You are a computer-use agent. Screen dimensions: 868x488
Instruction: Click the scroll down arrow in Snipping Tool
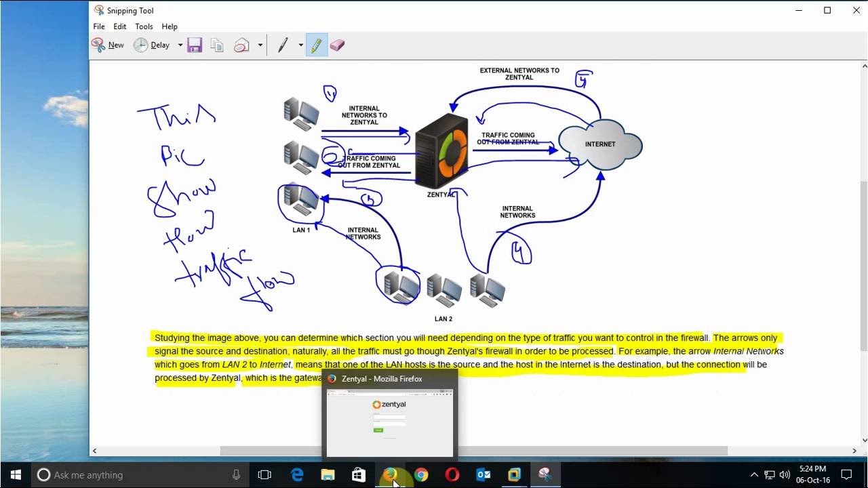pyautogui.click(x=864, y=440)
